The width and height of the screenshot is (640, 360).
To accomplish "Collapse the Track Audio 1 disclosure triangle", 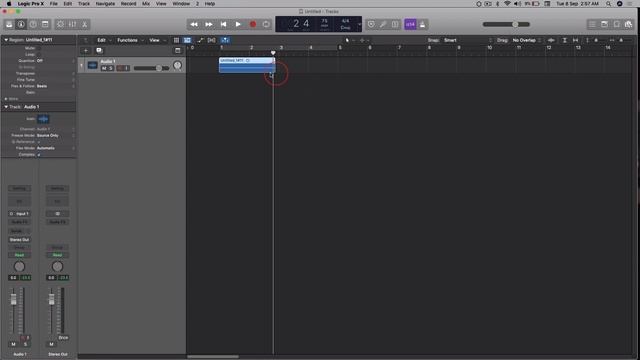I will pos(6,107).
